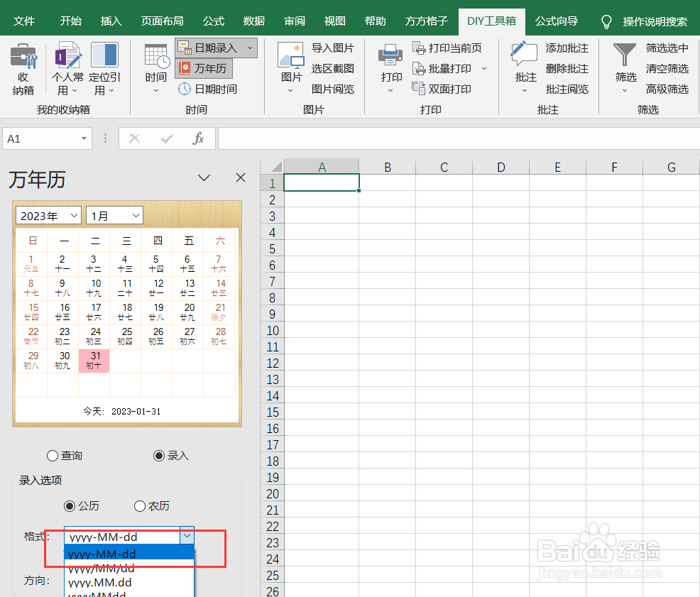700x597 pixels.
Task: Click the insert function fx icon
Action: 198,138
